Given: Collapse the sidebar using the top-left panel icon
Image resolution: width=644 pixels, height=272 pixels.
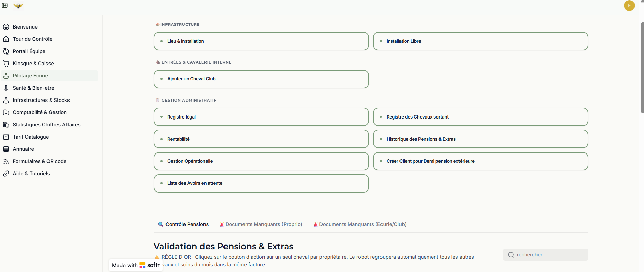Looking at the screenshot, I should click(x=5, y=5).
